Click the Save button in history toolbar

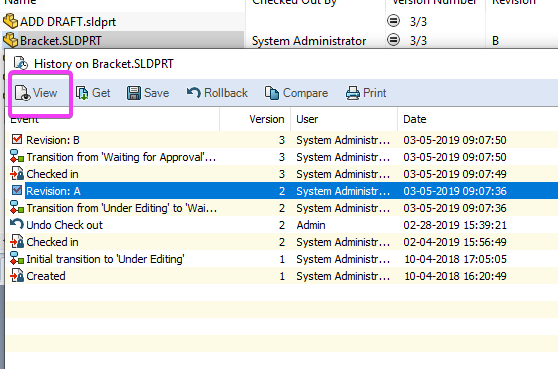pyautogui.click(x=148, y=93)
